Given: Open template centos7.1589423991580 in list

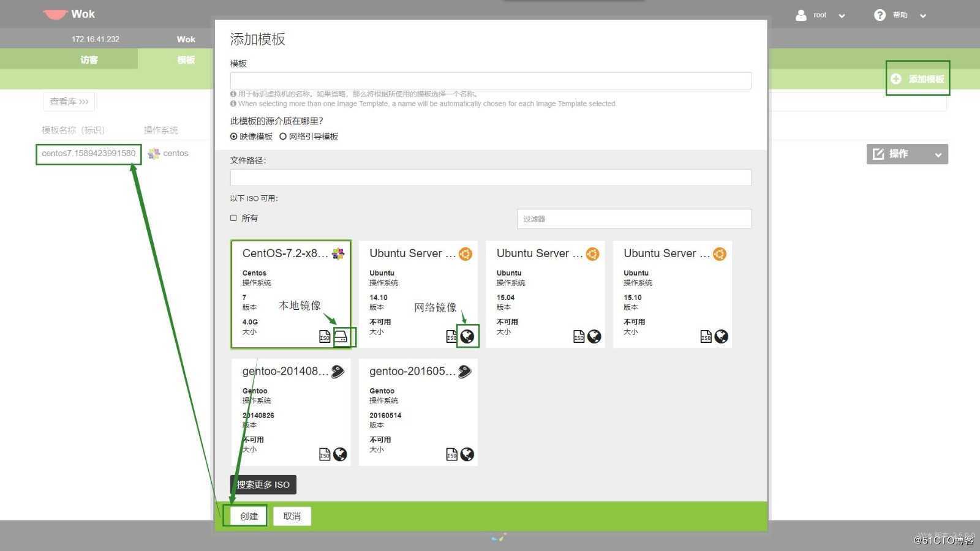Looking at the screenshot, I should [89, 154].
